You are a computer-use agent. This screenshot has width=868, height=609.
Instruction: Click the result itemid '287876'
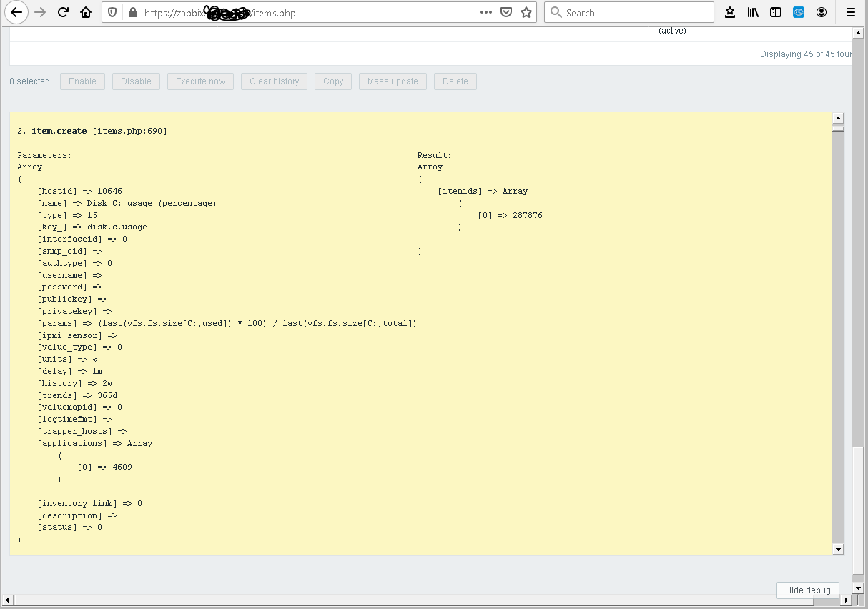(528, 215)
